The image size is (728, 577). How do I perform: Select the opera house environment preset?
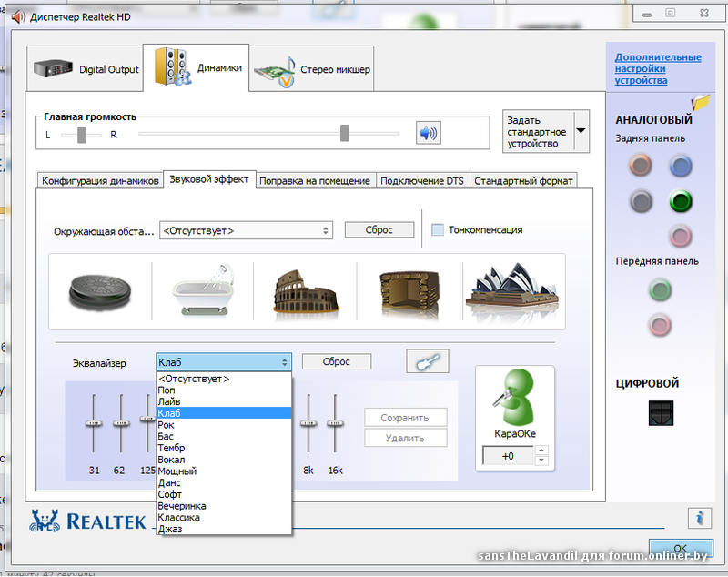[513, 291]
